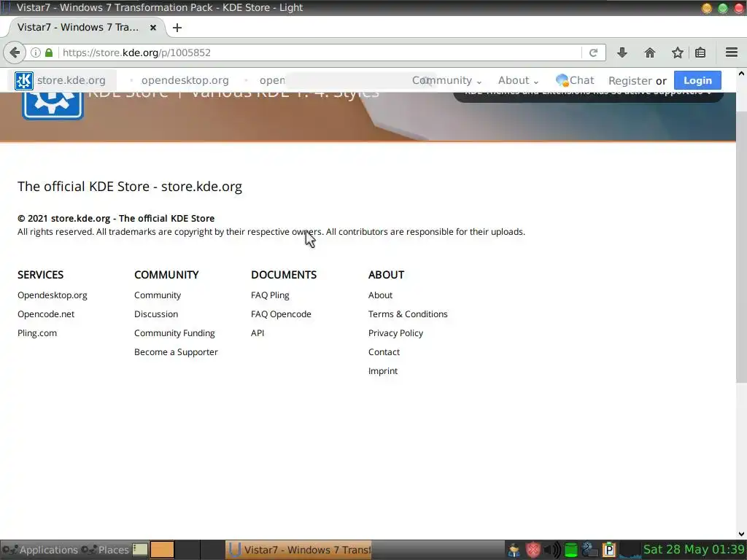The image size is (747, 560).
Task: Open the opendesktop.org header link
Action: (185, 80)
